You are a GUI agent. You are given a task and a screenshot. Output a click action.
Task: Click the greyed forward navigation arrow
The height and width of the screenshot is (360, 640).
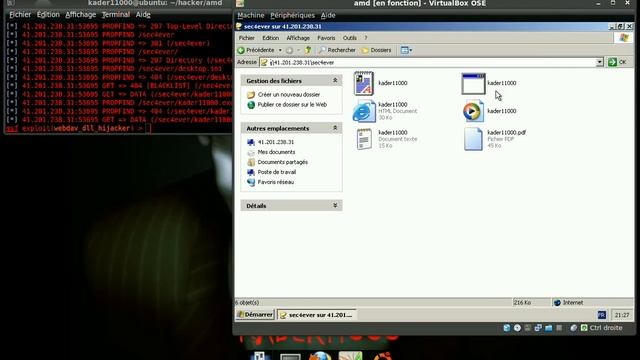[289, 50]
